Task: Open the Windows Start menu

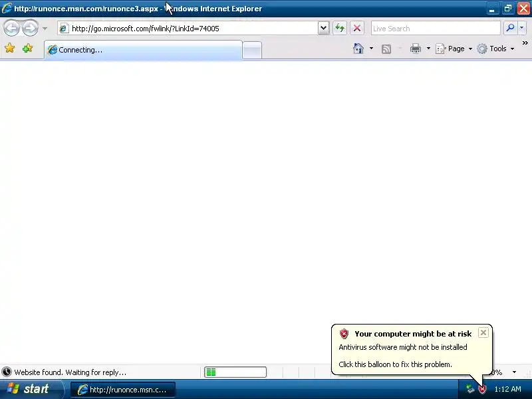Action: click(x=32, y=389)
